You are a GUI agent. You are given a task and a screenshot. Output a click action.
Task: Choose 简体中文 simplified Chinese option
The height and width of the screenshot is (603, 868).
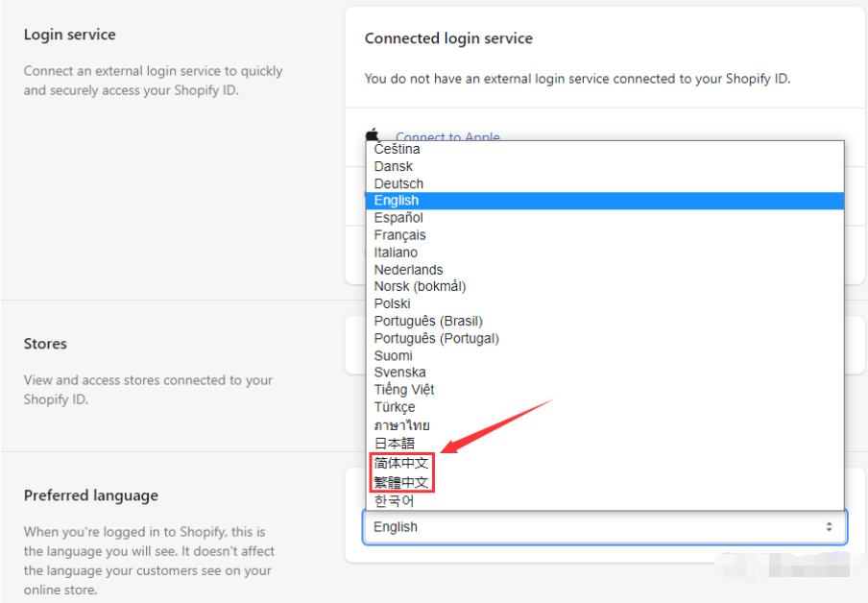coord(401,463)
